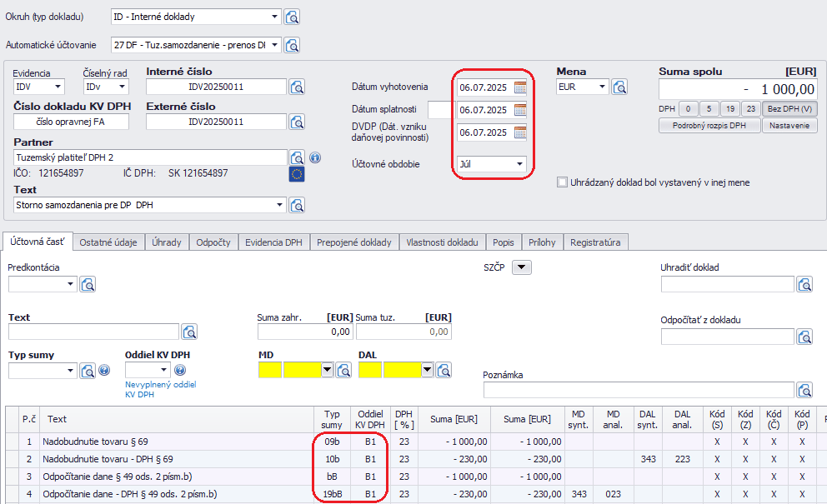Click the EU flag icon under Partner
Viewport: 827px width, 504px height.
[x=297, y=173]
